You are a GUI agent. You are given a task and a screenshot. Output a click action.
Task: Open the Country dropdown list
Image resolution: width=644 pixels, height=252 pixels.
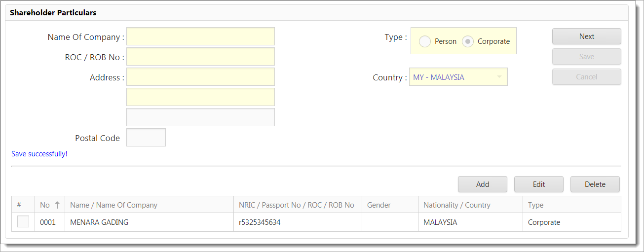point(499,77)
